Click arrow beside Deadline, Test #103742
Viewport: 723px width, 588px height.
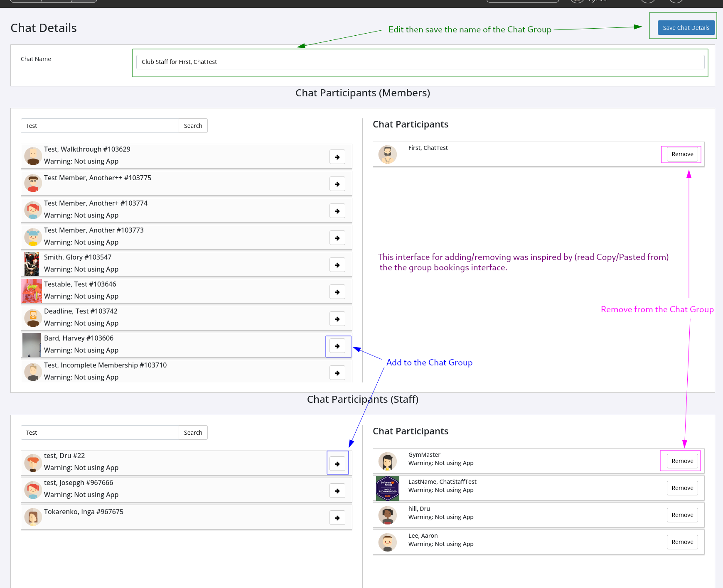pyautogui.click(x=337, y=319)
